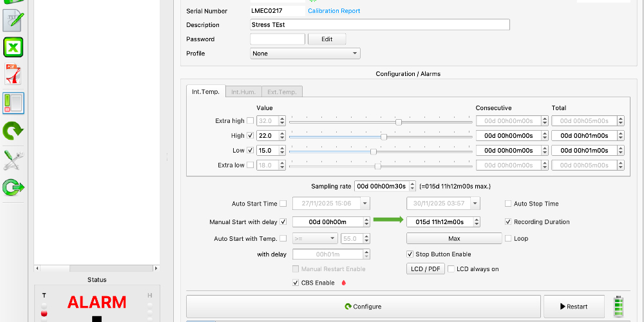Screen dimensions: 644x322
Task: Enable the Extra low alarm checkbox
Action: point(250,165)
